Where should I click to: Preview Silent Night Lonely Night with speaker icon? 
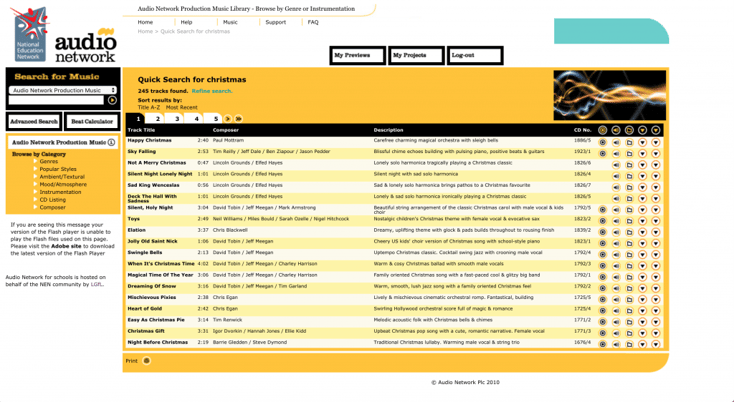pos(616,176)
